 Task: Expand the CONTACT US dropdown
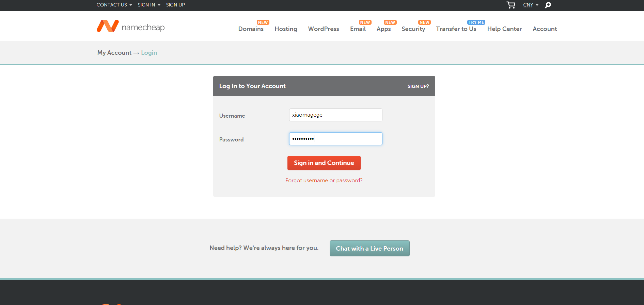tap(114, 5)
